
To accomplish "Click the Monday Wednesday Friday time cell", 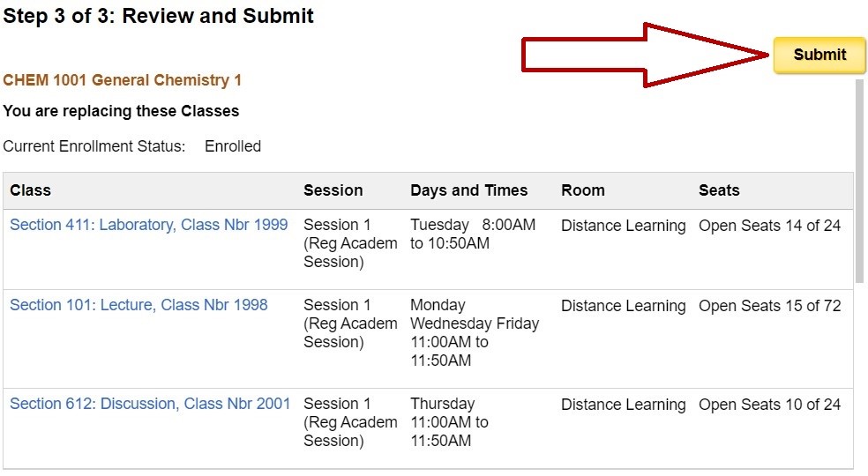I will [x=474, y=332].
